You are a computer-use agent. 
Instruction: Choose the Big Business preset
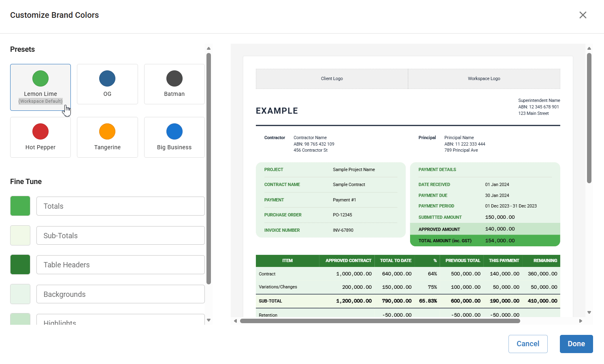174,137
